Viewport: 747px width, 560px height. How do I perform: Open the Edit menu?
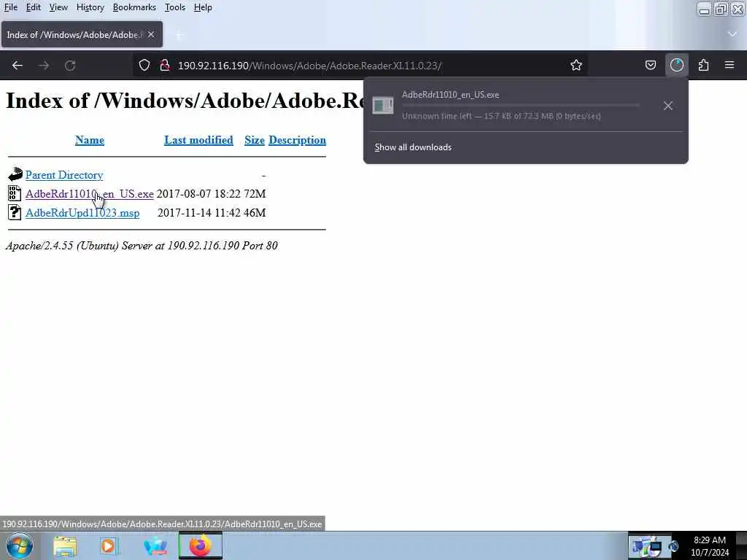pos(33,7)
